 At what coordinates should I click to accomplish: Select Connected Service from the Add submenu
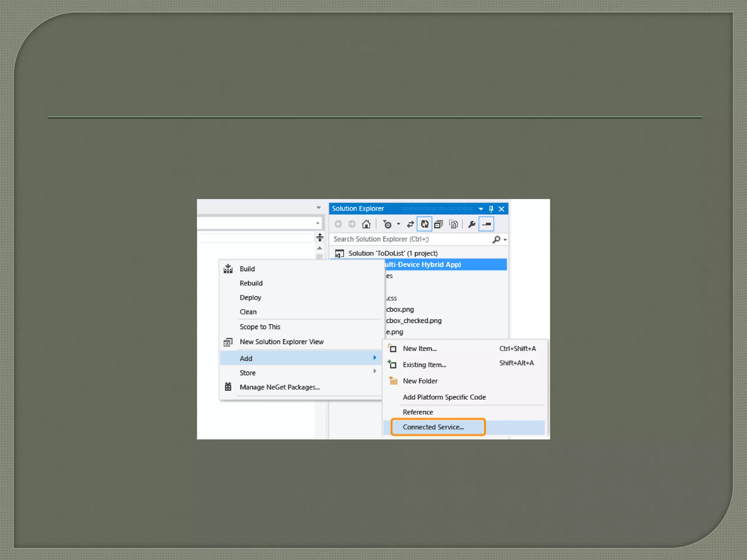[x=433, y=427]
